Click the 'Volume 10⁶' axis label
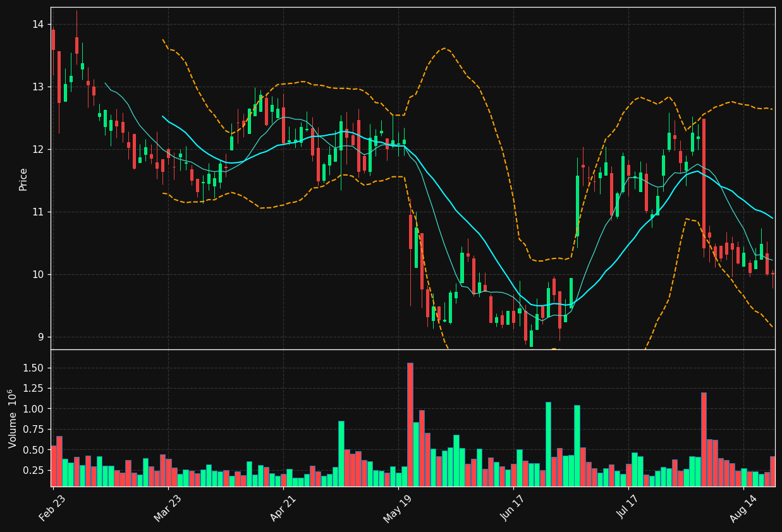This screenshot has width=782, height=532. (12, 418)
